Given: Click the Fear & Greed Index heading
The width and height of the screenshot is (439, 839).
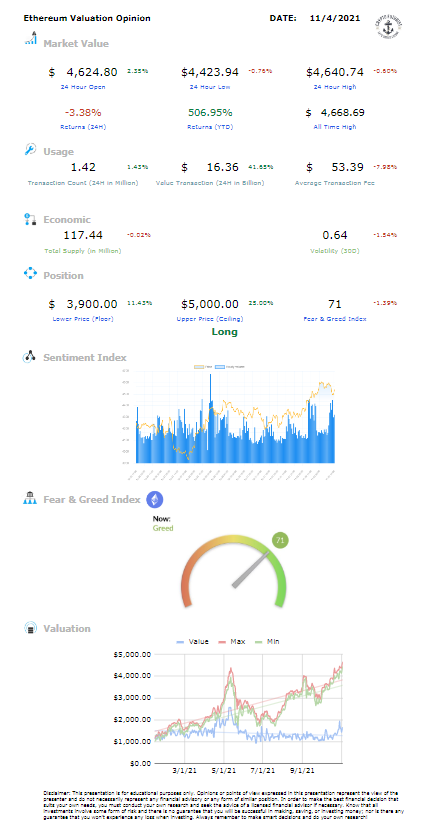Looking at the screenshot, I should click(92, 500).
